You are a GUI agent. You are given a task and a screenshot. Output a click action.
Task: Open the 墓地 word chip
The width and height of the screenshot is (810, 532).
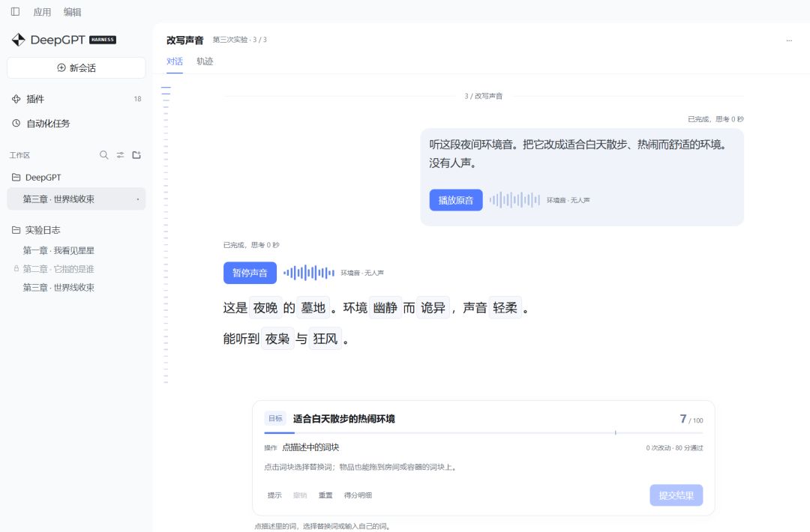pyautogui.click(x=313, y=307)
